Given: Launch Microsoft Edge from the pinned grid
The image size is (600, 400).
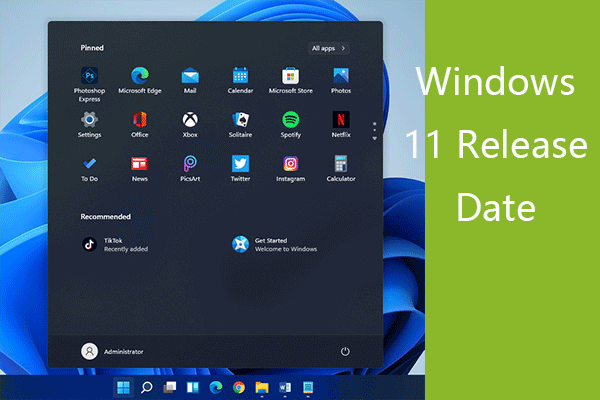Looking at the screenshot, I should (140, 80).
